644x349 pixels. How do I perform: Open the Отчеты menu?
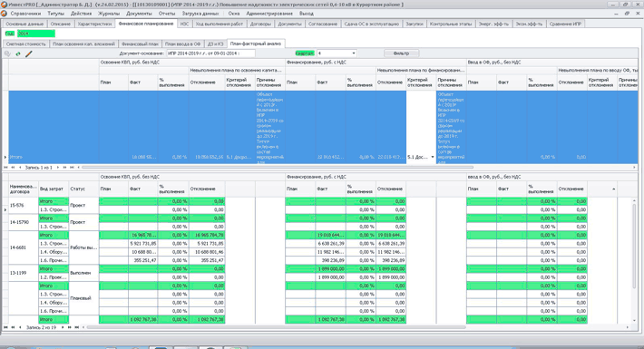[x=167, y=14]
